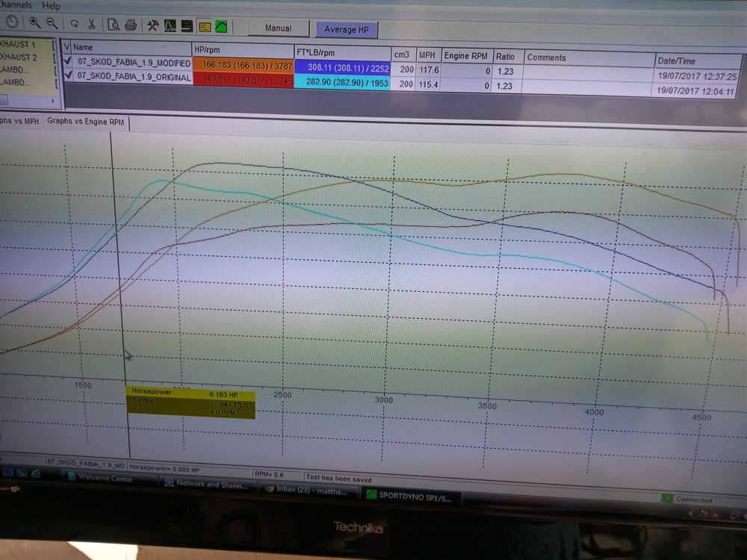Screen dimensions: 747x560
Task: Click the refresh rotate arrow icon
Action: (x=74, y=23)
